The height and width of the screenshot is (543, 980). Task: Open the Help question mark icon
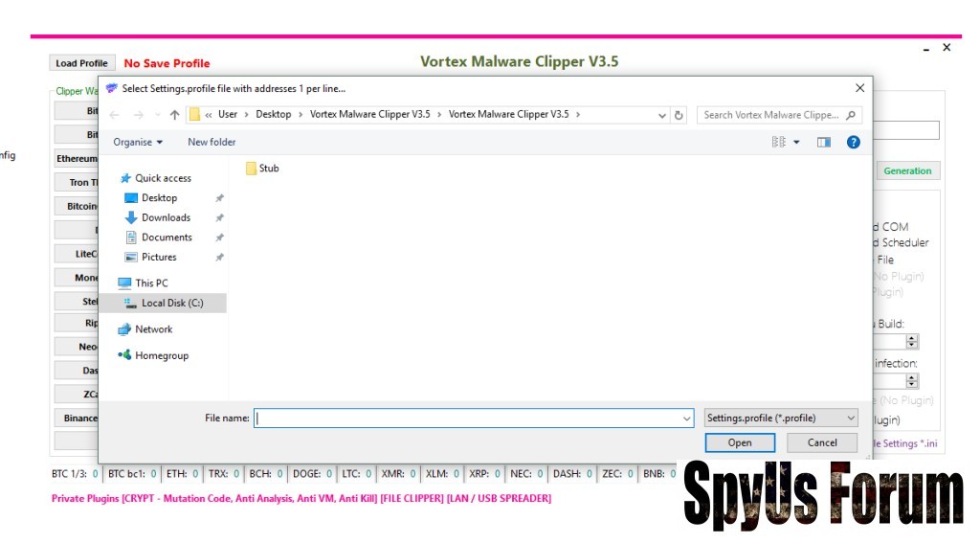853,142
